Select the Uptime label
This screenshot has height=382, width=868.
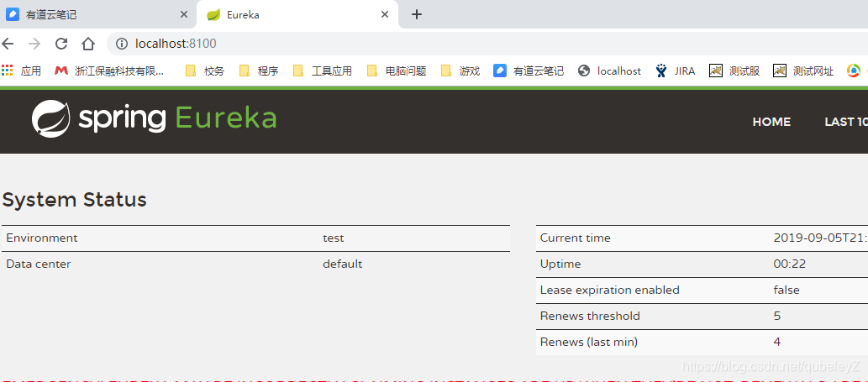pyautogui.click(x=560, y=264)
